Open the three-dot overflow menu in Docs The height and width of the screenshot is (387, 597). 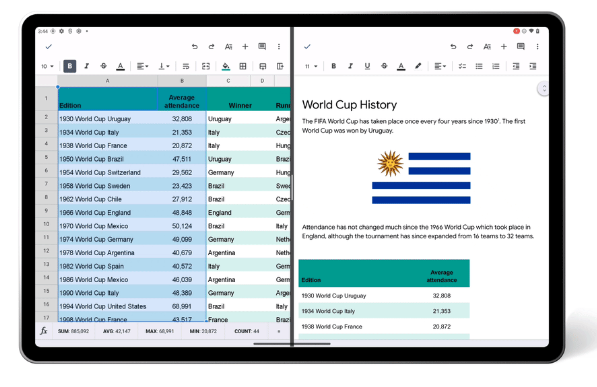pos(537,46)
